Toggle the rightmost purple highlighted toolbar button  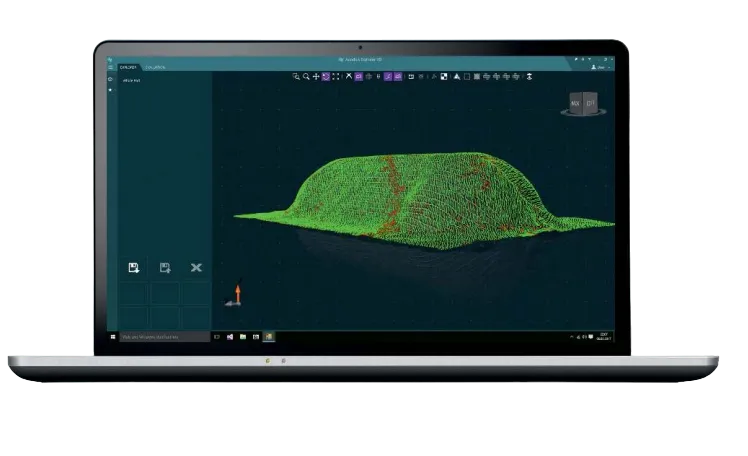pos(397,76)
